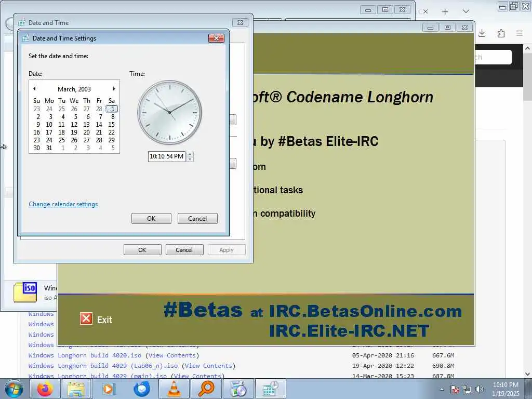Viewport: 532px width, 399px height.
Task: Open the browser Downloads icon
Action: [482, 33]
